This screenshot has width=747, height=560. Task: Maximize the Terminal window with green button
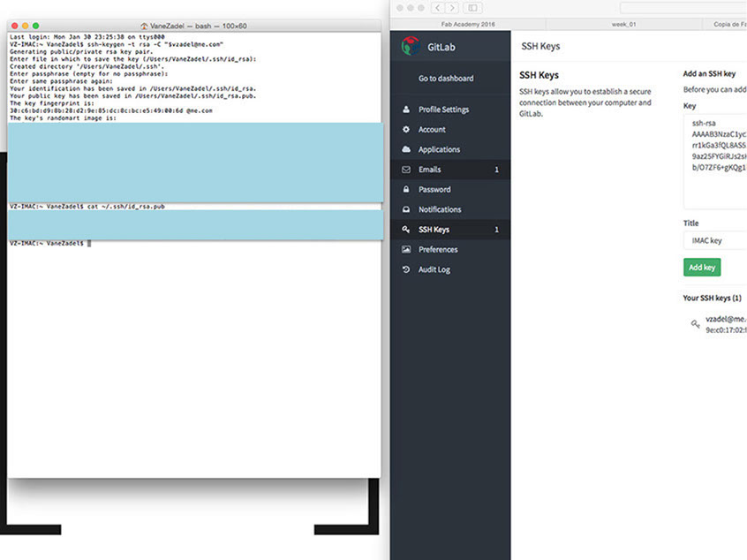[35, 26]
